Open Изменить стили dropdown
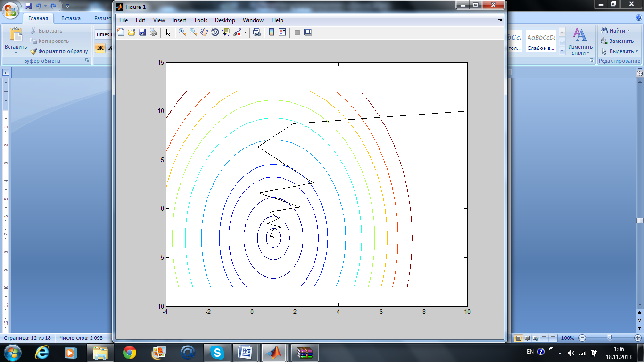Viewport: 644px width, 362px height. pyautogui.click(x=580, y=41)
